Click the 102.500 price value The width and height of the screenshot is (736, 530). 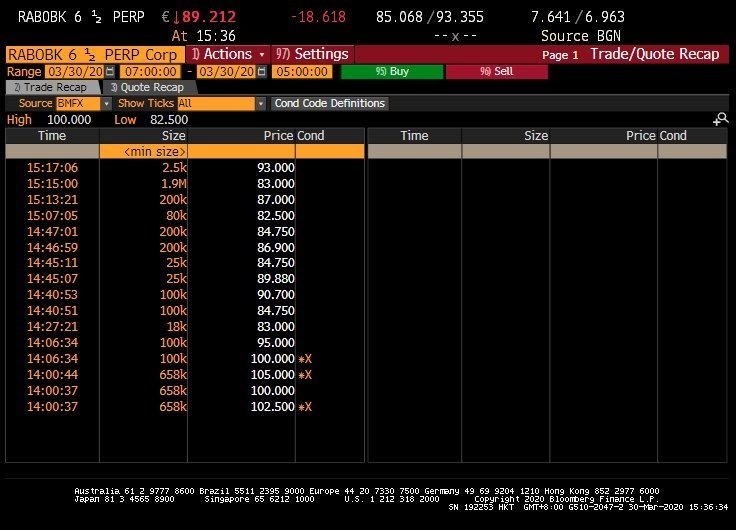coord(272,407)
